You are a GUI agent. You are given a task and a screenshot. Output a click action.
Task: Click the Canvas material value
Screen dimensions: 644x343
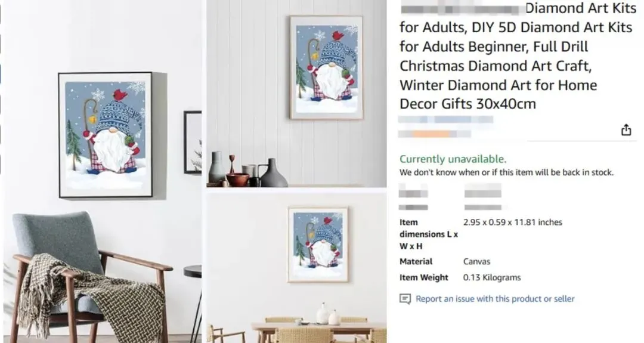[x=476, y=261]
